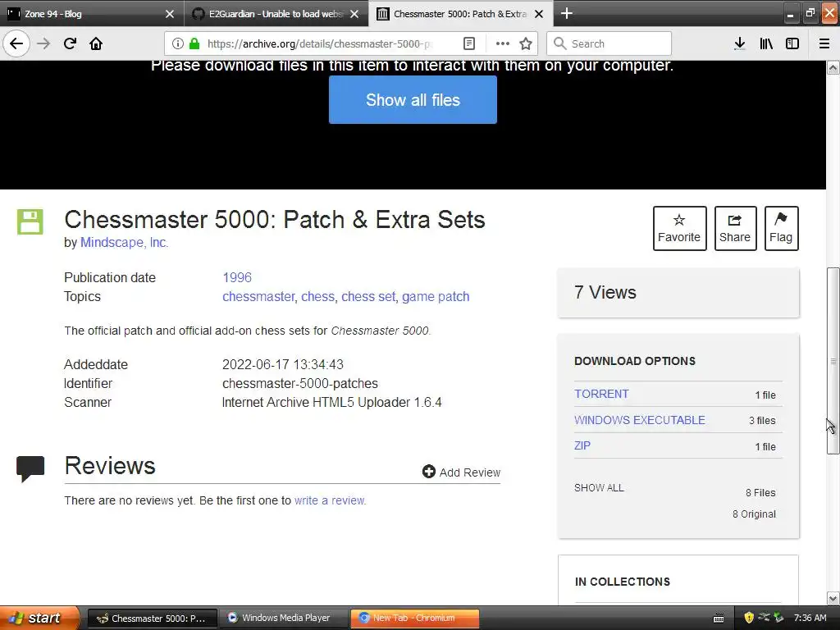Add item to favorites with Favorite button
The width and height of the screenshot is (840, 630).
click(x=679, y=228)
